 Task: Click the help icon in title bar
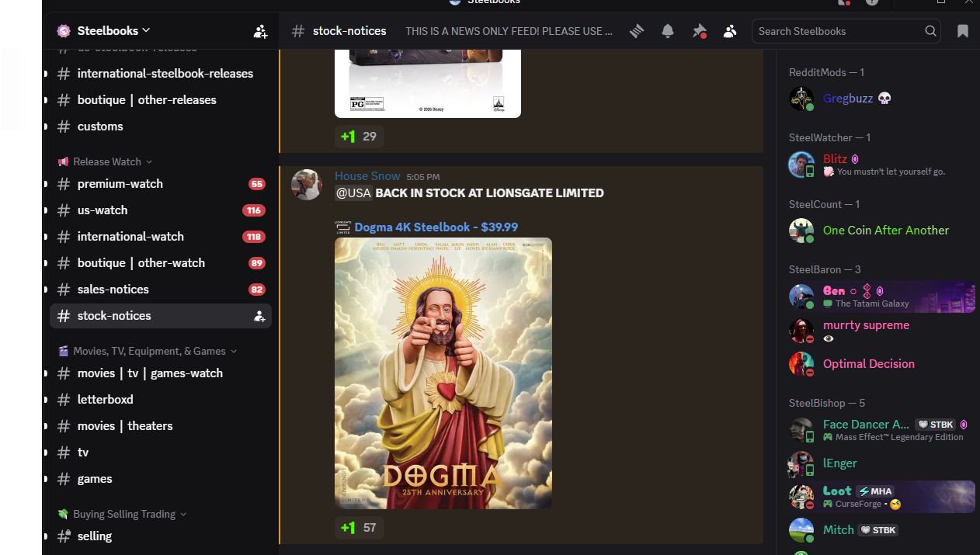point(872,2)
